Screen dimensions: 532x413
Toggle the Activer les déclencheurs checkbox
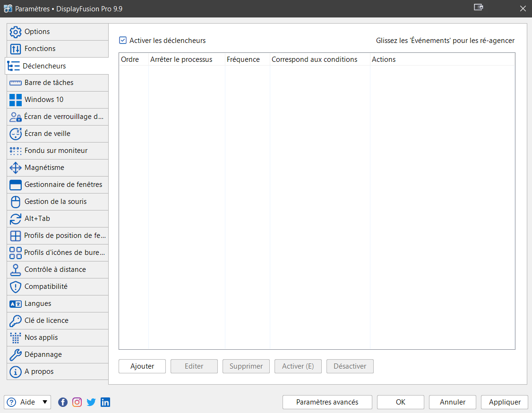123,40
